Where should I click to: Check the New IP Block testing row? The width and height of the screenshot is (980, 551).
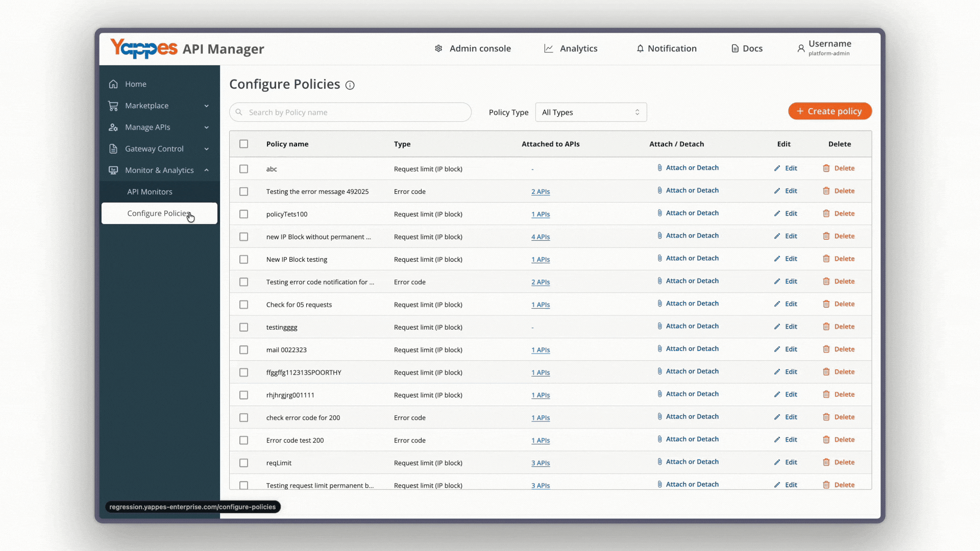244,260
